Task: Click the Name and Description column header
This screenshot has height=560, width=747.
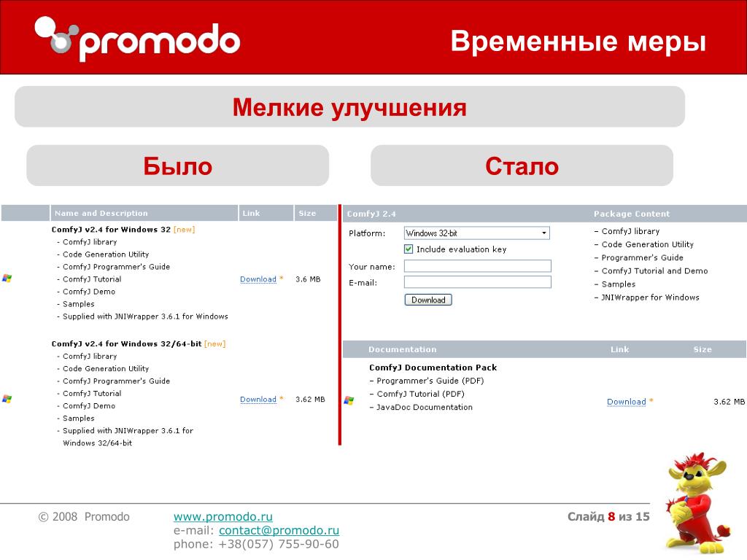Action: [144, 213]
